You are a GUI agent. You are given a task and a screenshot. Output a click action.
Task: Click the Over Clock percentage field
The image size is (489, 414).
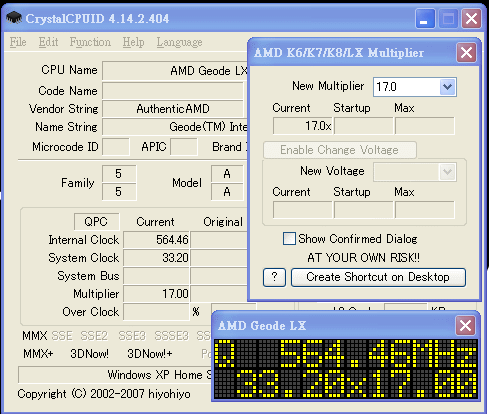click(x=156, y=312)
